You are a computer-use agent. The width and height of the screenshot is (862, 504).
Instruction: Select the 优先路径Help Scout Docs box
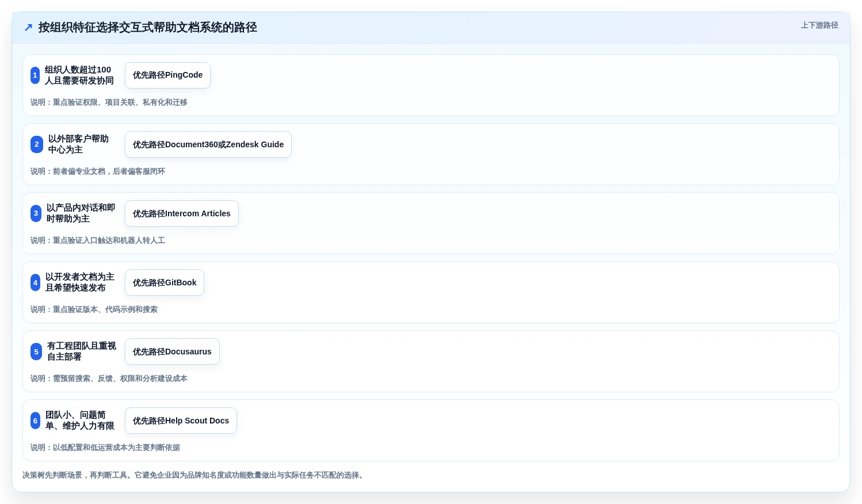(x=181, y=421)
